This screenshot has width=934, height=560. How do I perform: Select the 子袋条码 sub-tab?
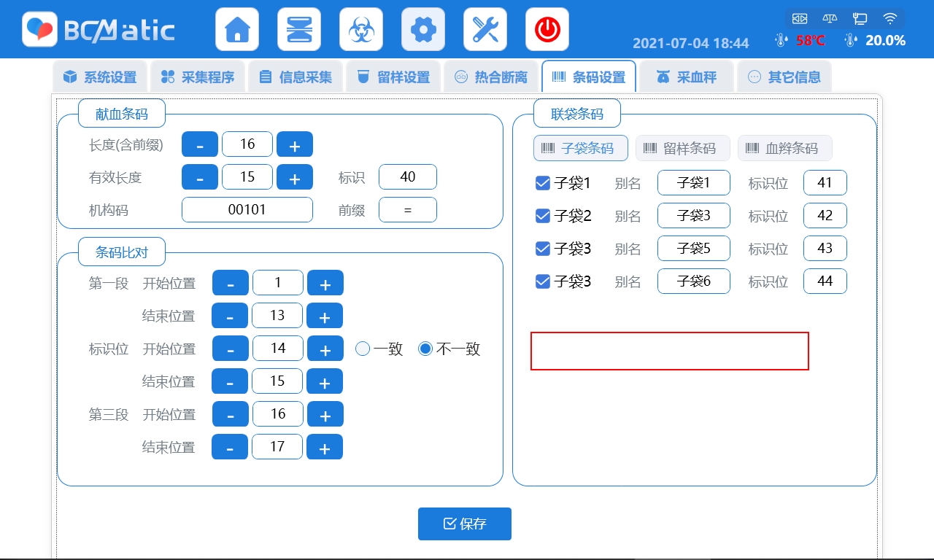point(581,148)
